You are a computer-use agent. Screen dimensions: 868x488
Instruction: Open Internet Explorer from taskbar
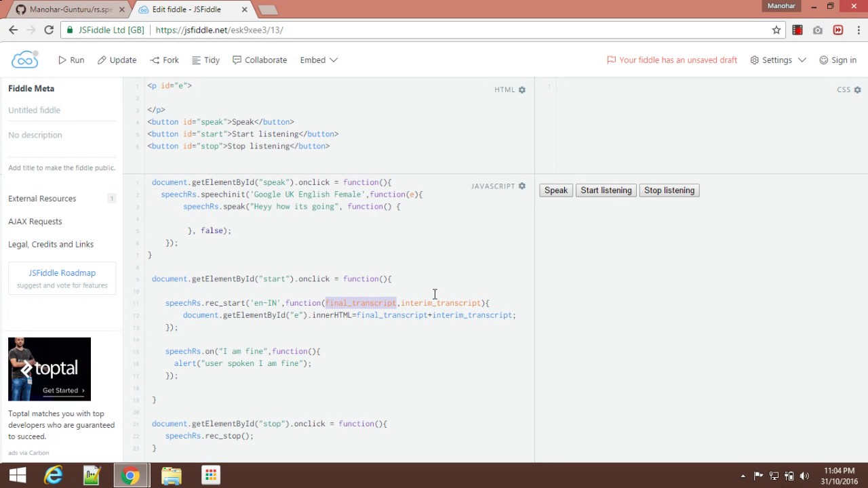pos(54,476)
